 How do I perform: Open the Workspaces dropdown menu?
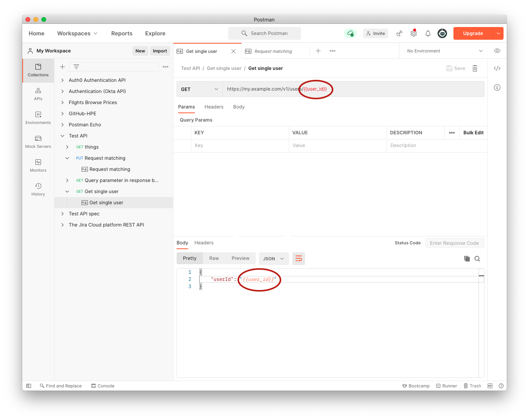(x=77, y=33)
